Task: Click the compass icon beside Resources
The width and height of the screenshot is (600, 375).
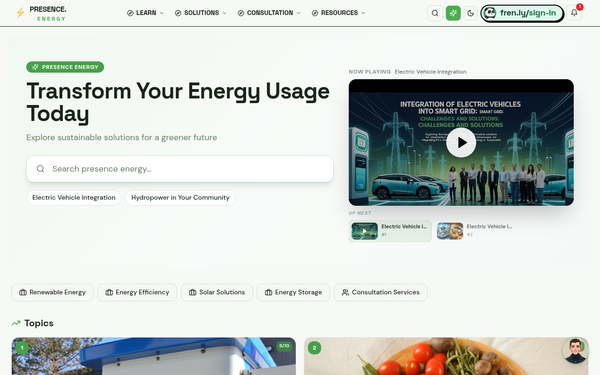Action: (x=315, y=13)
